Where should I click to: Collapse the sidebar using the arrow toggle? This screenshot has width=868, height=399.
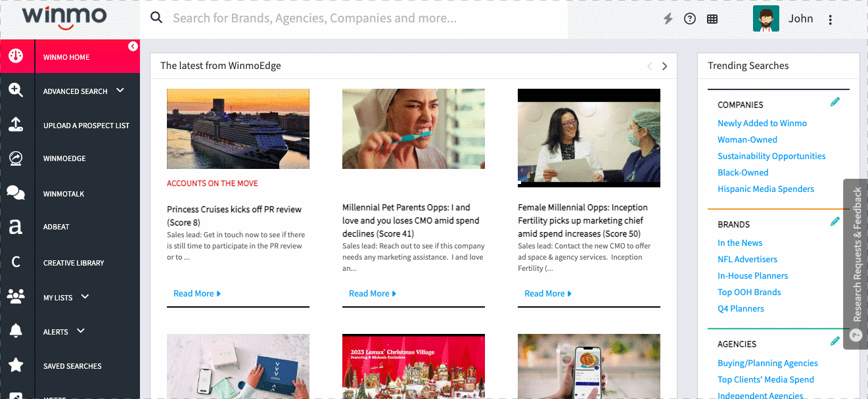click(133, 46)
